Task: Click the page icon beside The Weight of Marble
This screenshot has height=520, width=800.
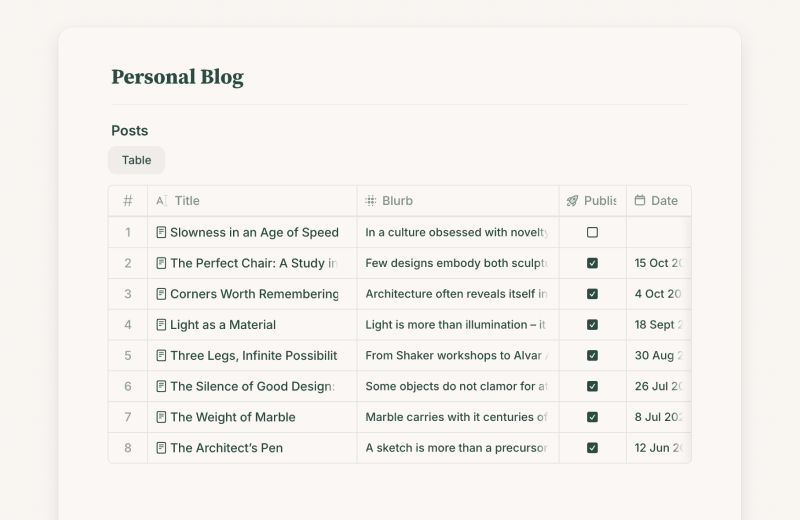Action: pos(161,417)
